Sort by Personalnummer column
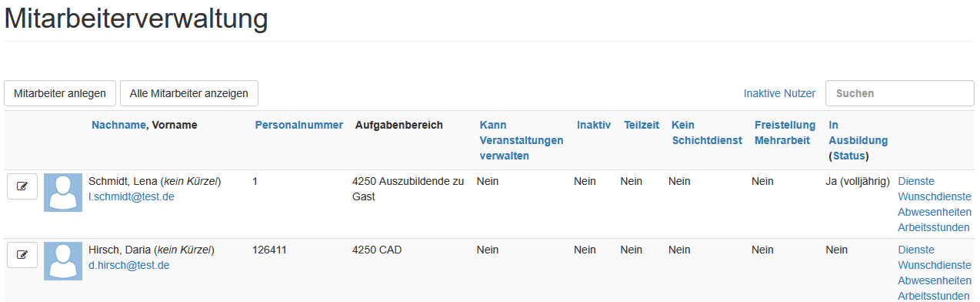Screen dimensions: 980x302 pos(299,125)
